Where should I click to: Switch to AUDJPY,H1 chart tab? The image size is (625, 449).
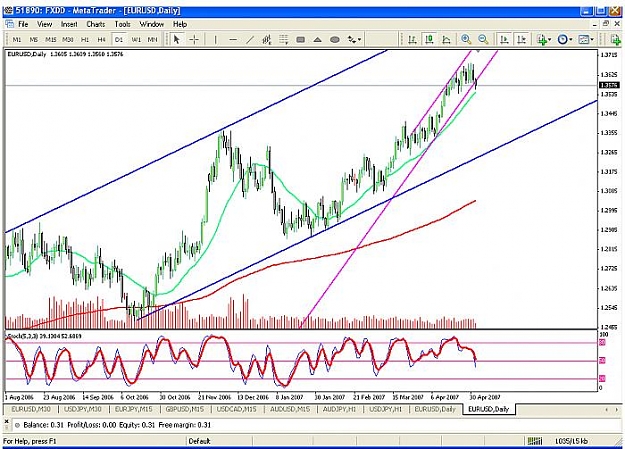340,409
